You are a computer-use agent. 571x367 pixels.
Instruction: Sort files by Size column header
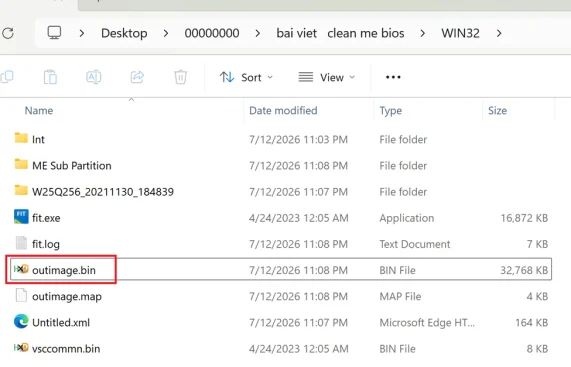click(x=497, y=110)
